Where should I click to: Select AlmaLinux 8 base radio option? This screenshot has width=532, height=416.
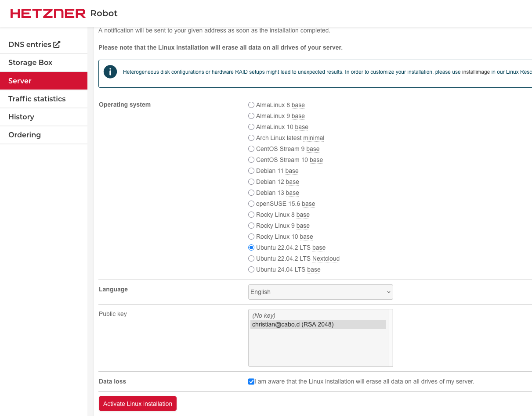point(251,105)
